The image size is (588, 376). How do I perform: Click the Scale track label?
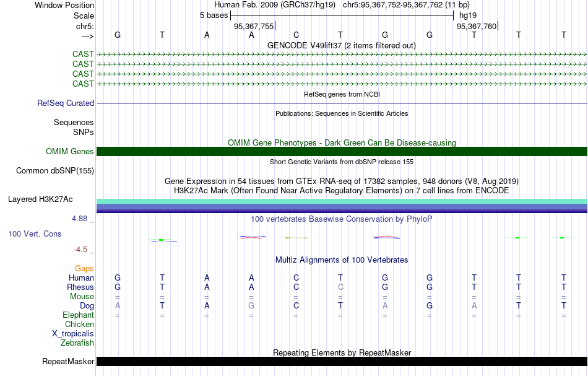[x=84, y=15]
